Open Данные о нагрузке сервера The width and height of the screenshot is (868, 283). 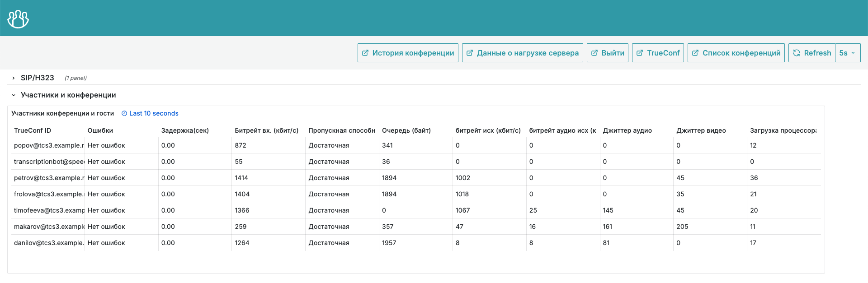tap(523, 53)
